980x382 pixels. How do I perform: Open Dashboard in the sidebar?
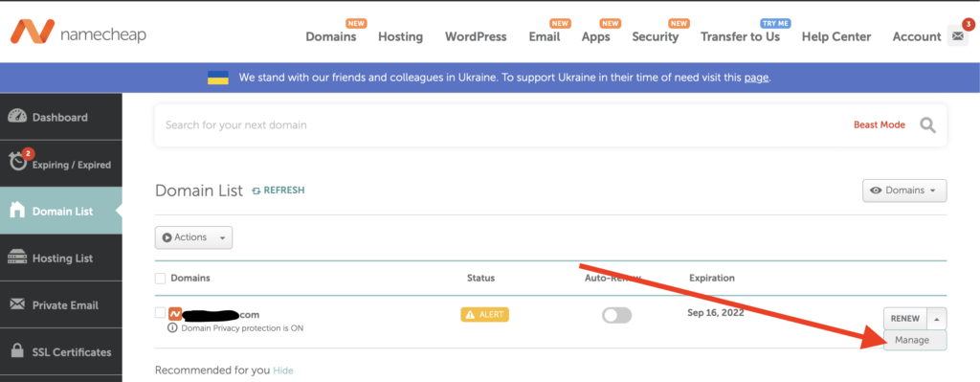[x=60, y=117]
